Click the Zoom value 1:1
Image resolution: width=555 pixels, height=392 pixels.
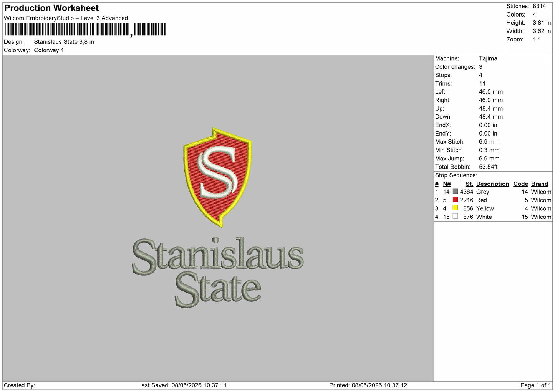537,40
